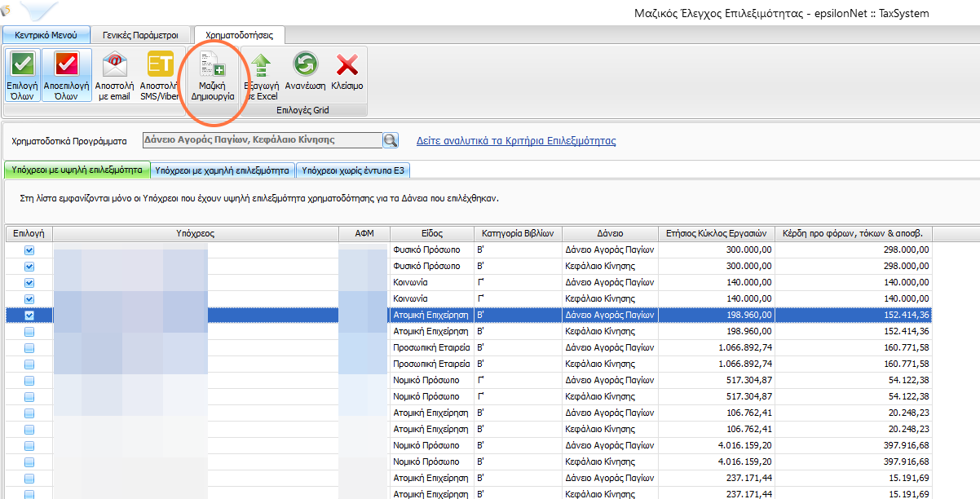Image resolution: width=980 pixels, height=499 pixels.
Task: Uncheck Κοινωνία Δάνειο Αγοράς Παγίων row checkbox
Action: click(29, 283)
